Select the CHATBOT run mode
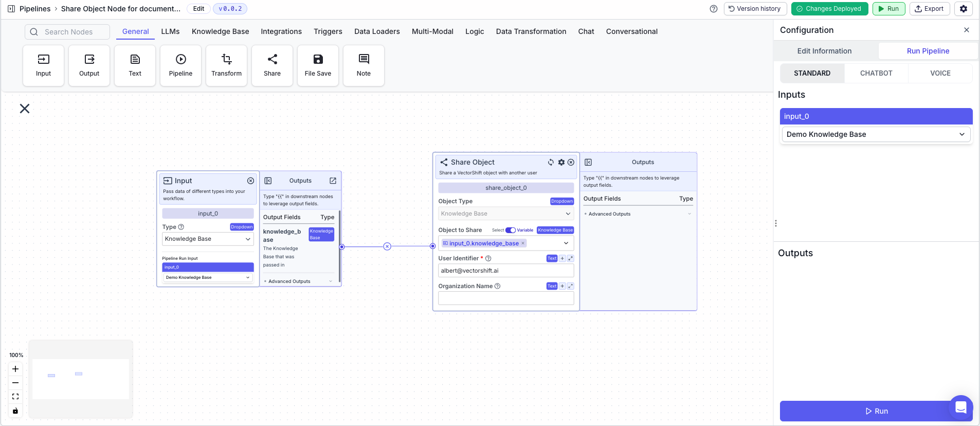980x426 pixels. click(876, 73)
